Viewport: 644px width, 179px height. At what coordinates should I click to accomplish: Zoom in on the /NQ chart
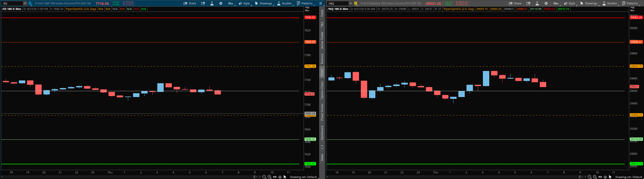(x=595, y=177)
